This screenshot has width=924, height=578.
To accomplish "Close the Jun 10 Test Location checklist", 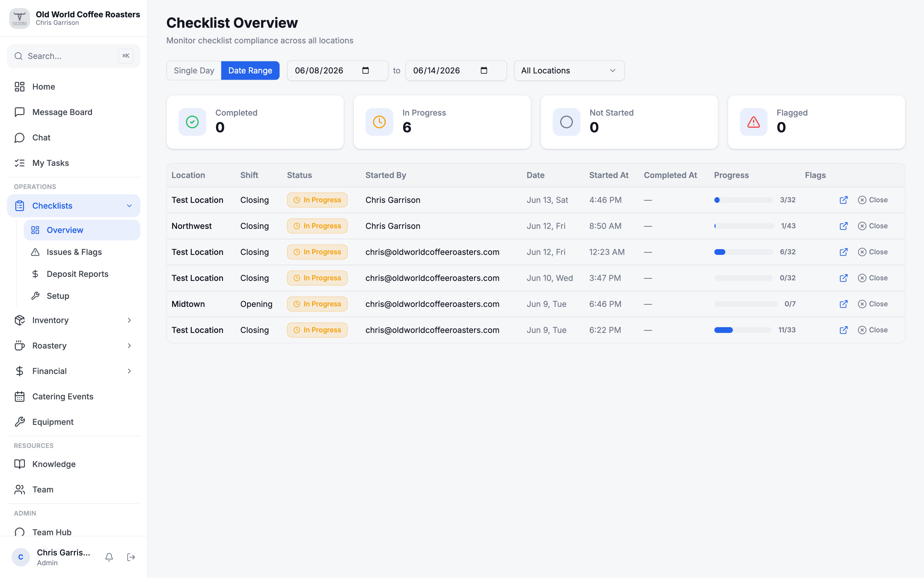I will click(872, 278).
